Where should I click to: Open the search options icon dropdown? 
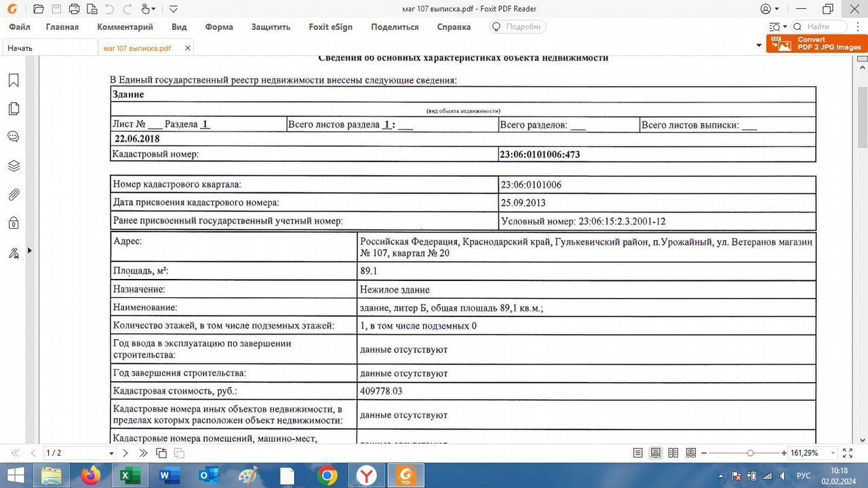[x=778, y=27]
